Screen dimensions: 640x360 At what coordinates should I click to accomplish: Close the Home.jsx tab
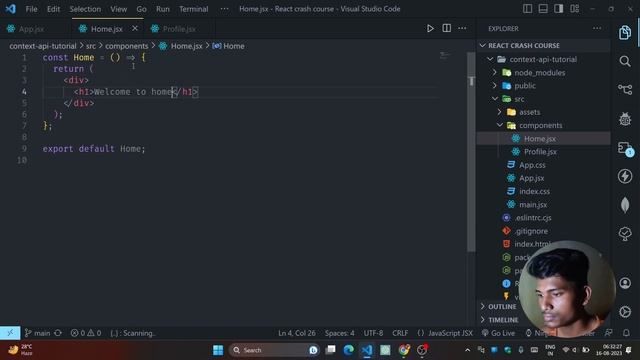click(135, 29)
